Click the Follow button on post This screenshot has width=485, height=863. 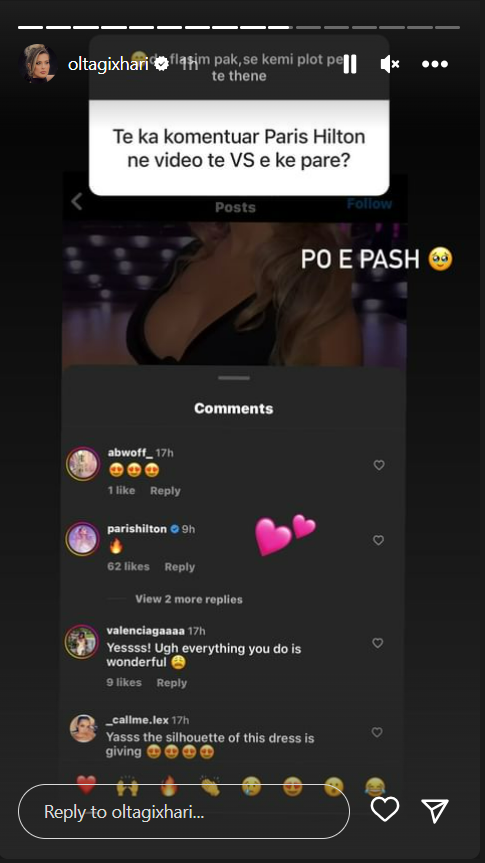coord(369,204)
